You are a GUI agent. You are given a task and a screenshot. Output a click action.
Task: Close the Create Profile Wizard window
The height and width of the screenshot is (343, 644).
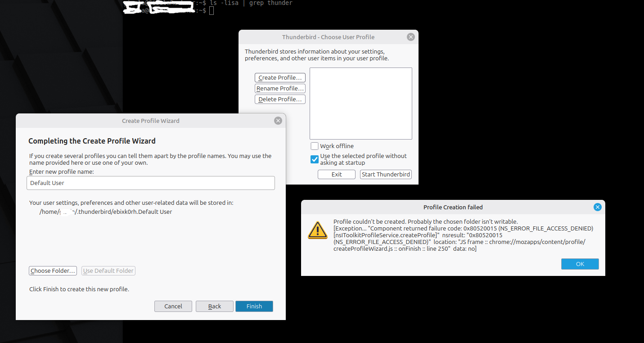(278, 121)
